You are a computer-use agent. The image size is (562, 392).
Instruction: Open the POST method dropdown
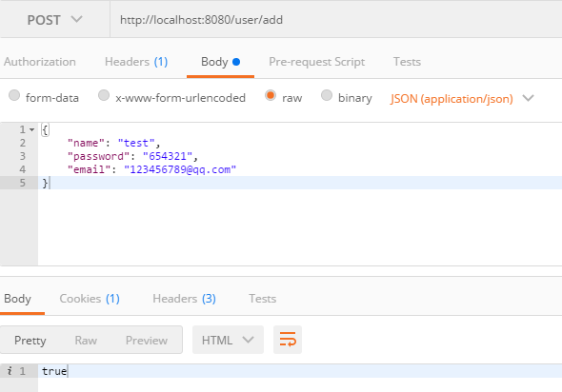55,20
